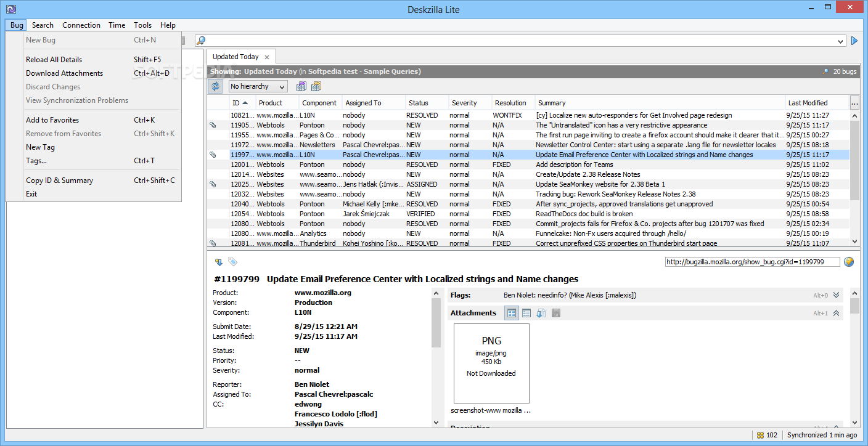Screen dimensions: 868x446
Task: Click the Product column header
Action: point(277,103)
